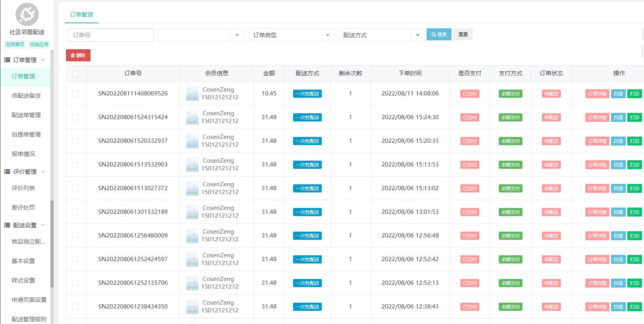This screenshot has width=644, height=324.
Task: Open the 配送方式 filter dropdown
Action: [x=381, y=35]
